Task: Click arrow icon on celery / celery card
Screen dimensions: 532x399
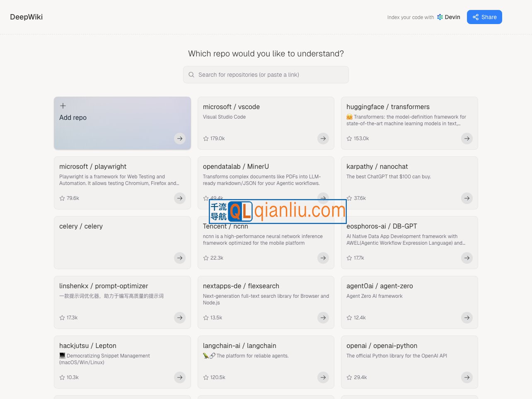Action: [180, 258]
